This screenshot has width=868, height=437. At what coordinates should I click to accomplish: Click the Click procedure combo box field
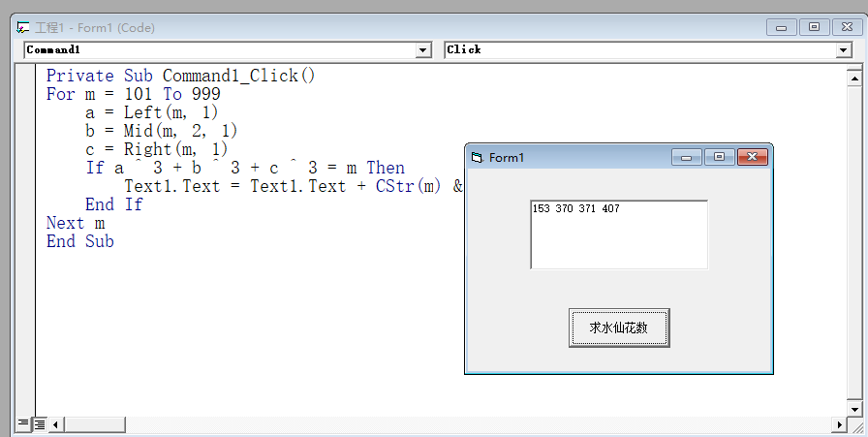648,49
